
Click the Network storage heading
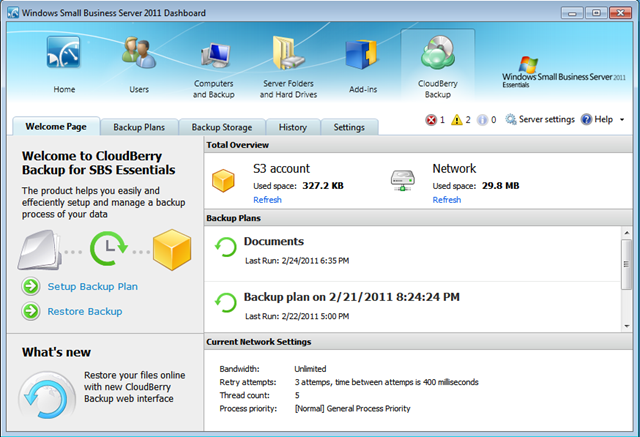(x=454, y=169)
